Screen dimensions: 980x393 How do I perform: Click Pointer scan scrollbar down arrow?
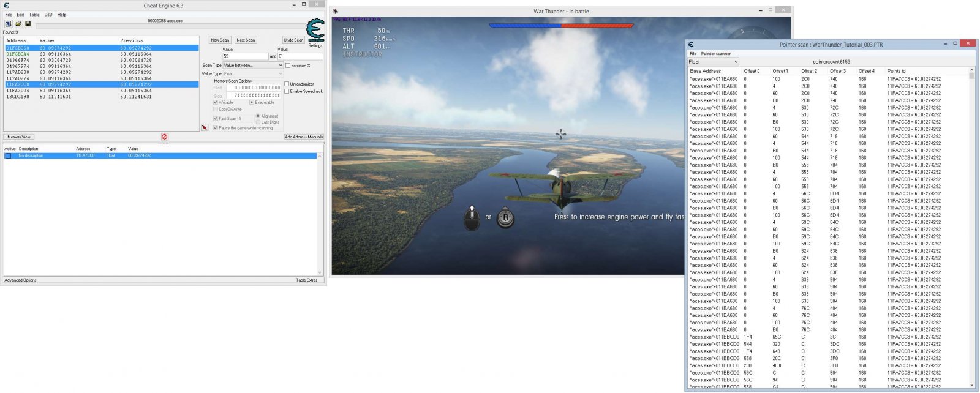[972, 386]
